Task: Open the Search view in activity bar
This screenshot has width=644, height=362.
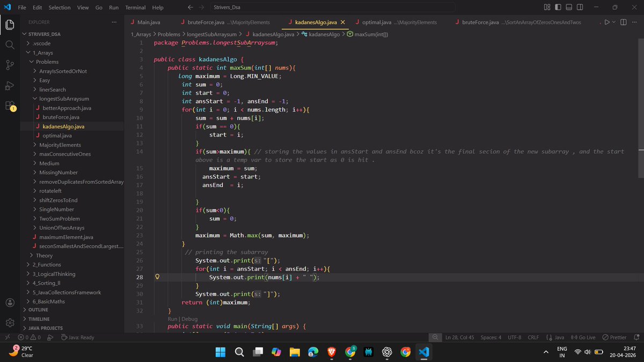Action: pos(10,45)
